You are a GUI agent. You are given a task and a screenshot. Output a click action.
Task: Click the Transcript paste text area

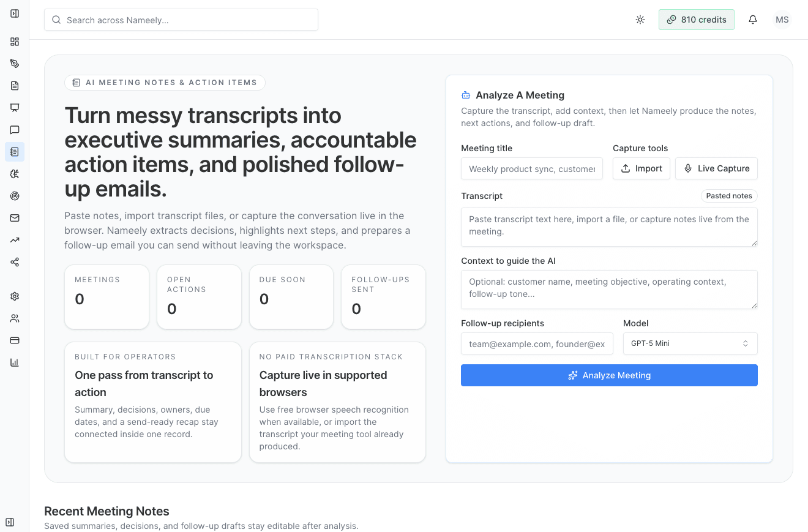[x=609, y=227]
